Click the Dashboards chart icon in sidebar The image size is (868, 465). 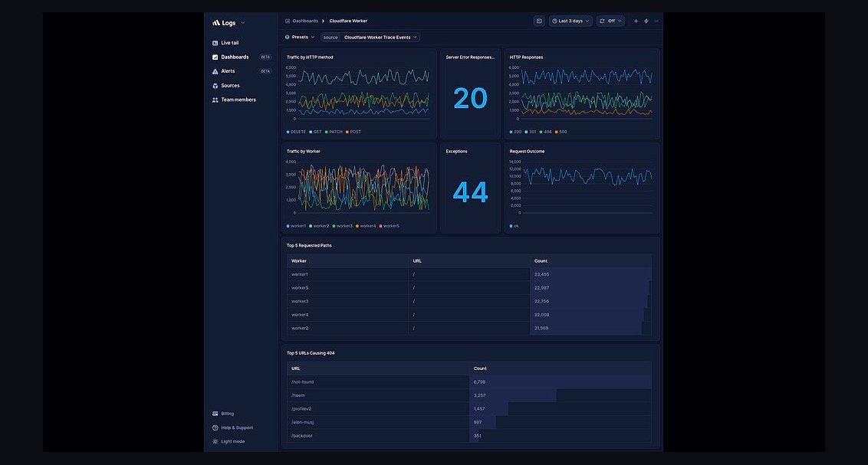coord(215,57)
